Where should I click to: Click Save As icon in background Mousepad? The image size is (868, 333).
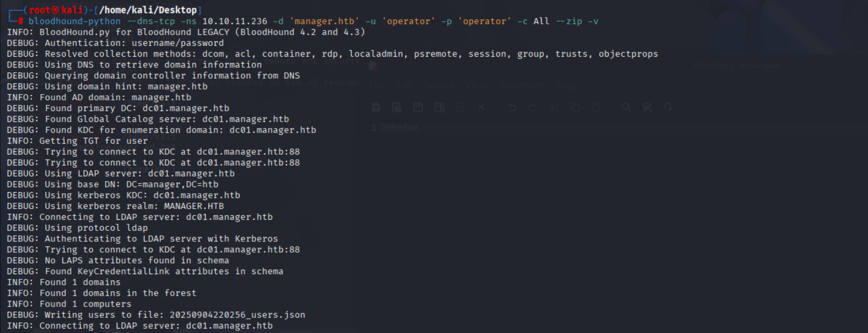439,108
